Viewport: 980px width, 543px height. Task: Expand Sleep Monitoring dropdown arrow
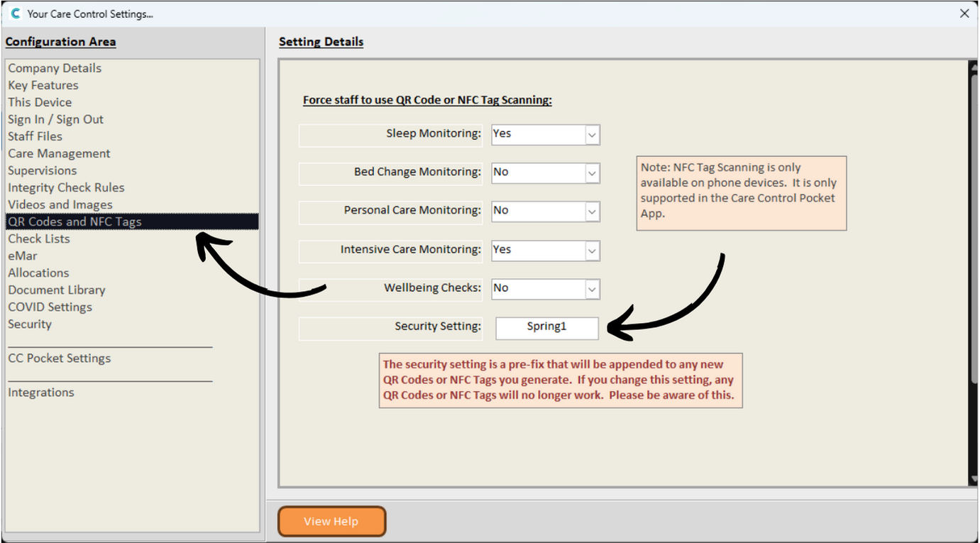592,134
